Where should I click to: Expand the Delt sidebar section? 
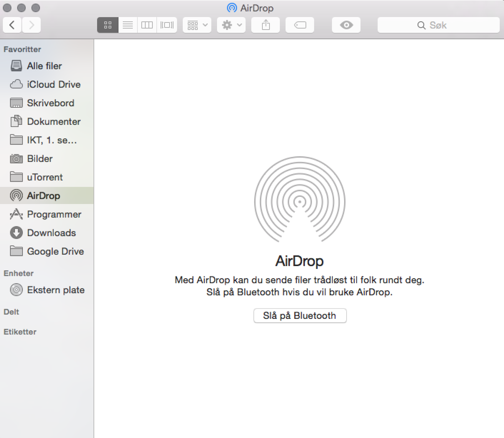pos(11,312)
